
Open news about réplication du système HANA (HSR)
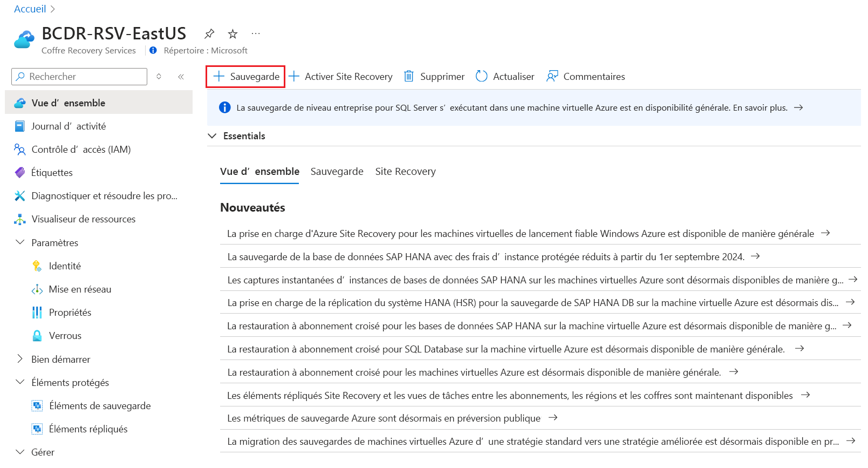541,302
